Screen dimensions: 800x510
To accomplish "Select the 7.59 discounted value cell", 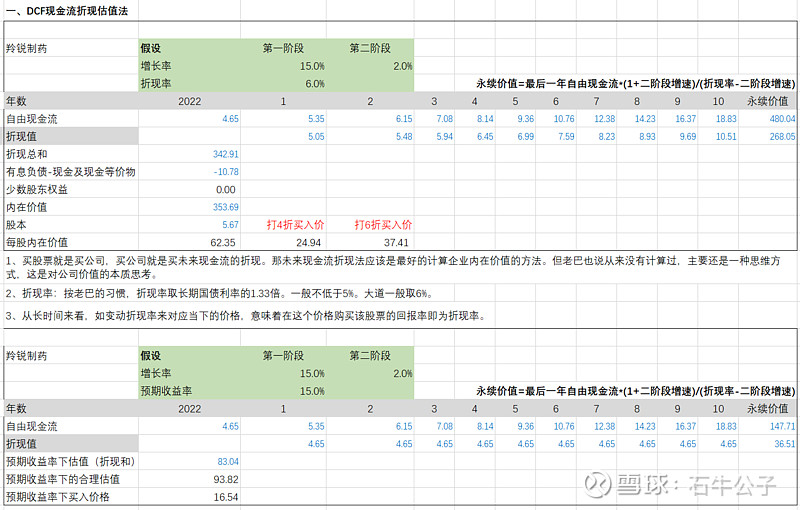I will (566, 137).
